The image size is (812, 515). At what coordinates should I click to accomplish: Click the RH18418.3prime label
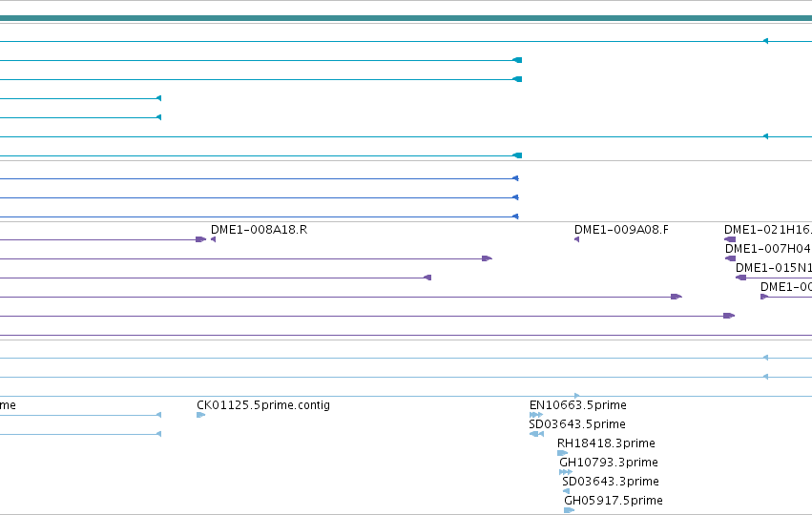point(606,443)
